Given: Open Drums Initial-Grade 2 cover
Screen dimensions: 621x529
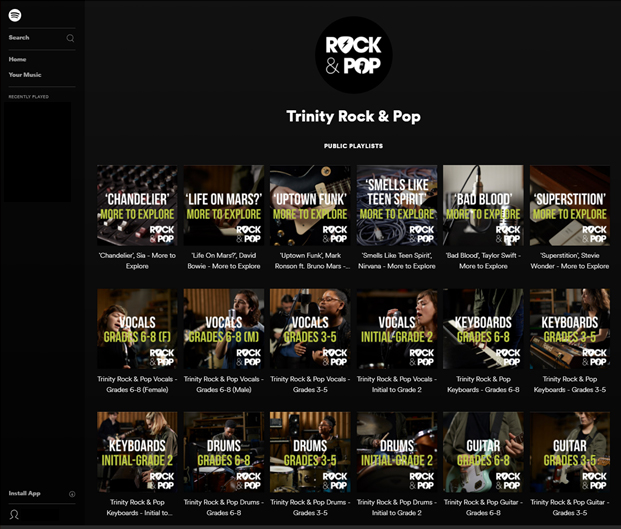Looking at the screenshot, I should [397, 452].
